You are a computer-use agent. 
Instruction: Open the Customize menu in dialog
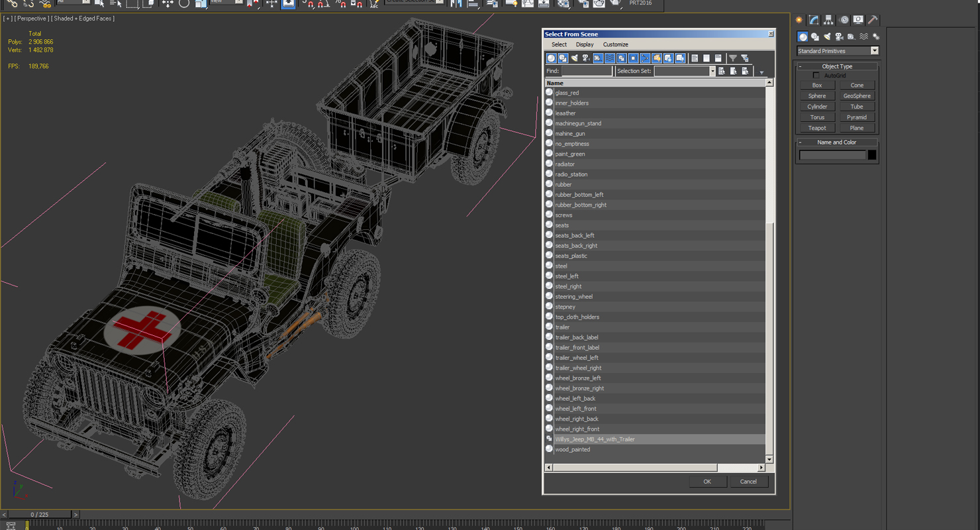click(615, 44)
